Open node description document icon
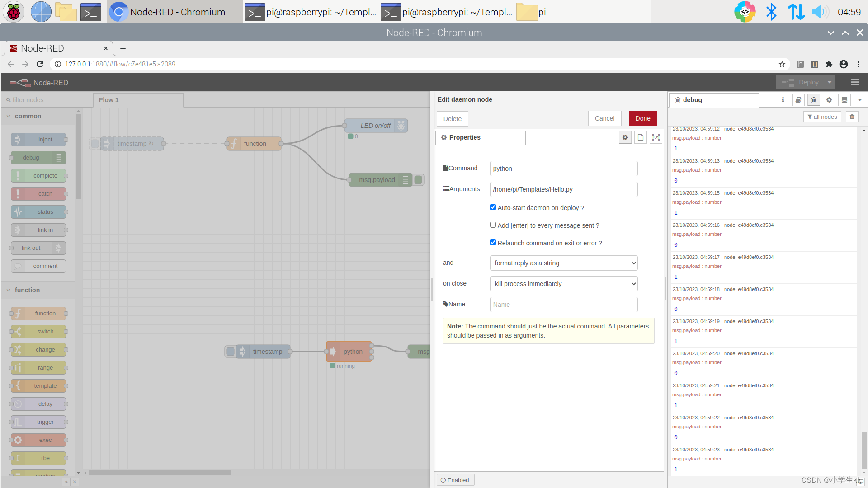The image size is (868, 488). tap(641, 137)
